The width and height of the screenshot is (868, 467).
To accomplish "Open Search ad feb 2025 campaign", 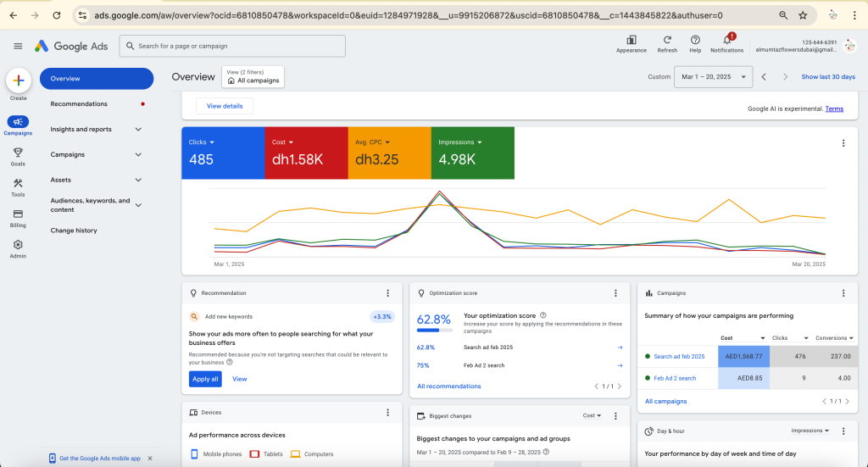I will click(679, 356).
